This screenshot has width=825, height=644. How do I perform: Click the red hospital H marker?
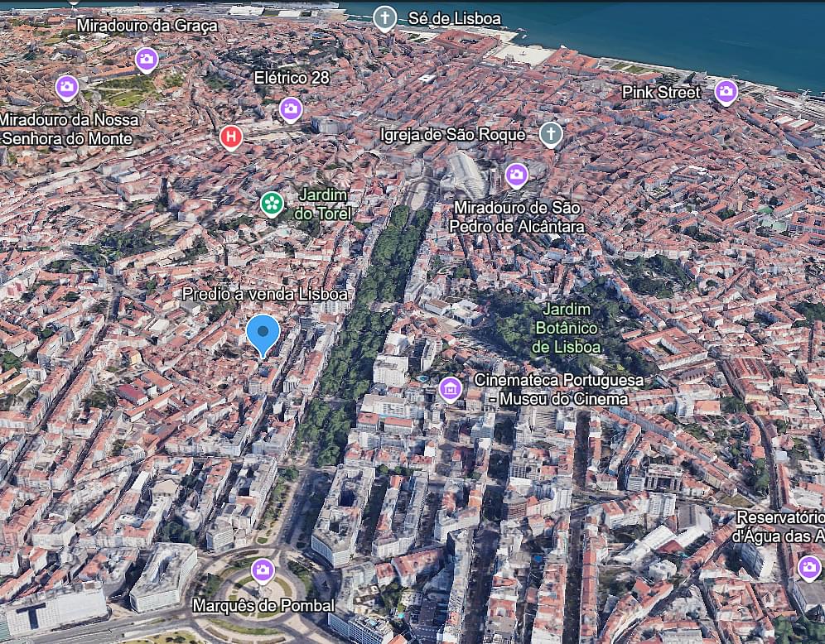[x=231, y=137]
